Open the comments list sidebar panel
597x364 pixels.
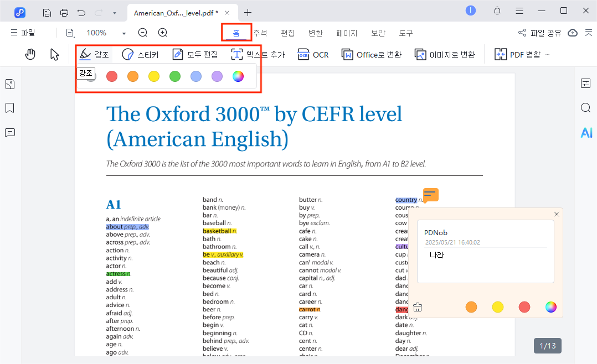(x=10, y=133)
